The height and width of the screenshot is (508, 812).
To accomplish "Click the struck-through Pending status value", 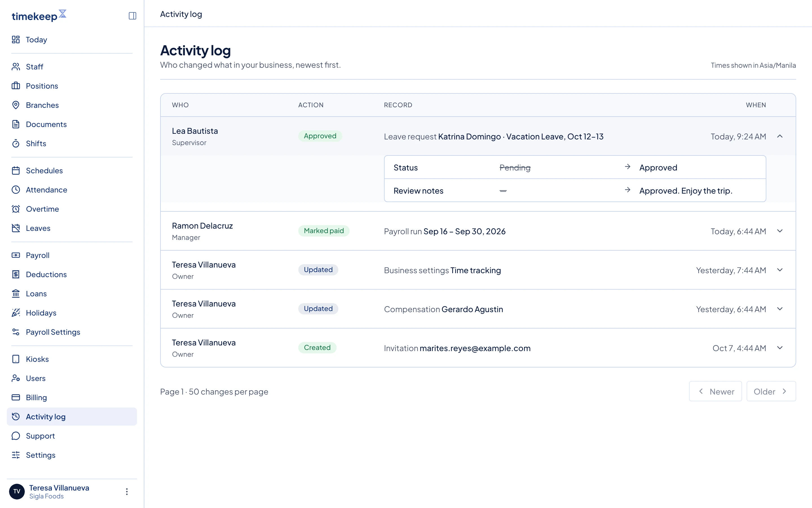I will [x=515, y=167].
